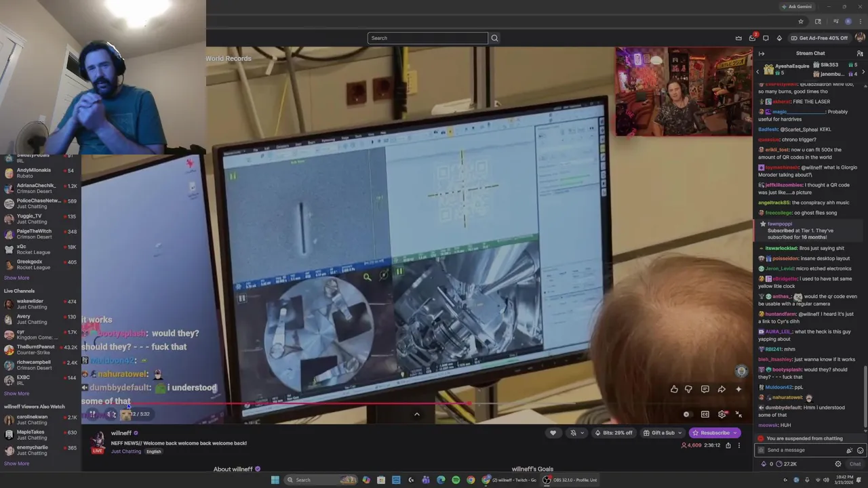
Task: Collapse Stream Chat panel arrow
Action: (x=762, y=54)
